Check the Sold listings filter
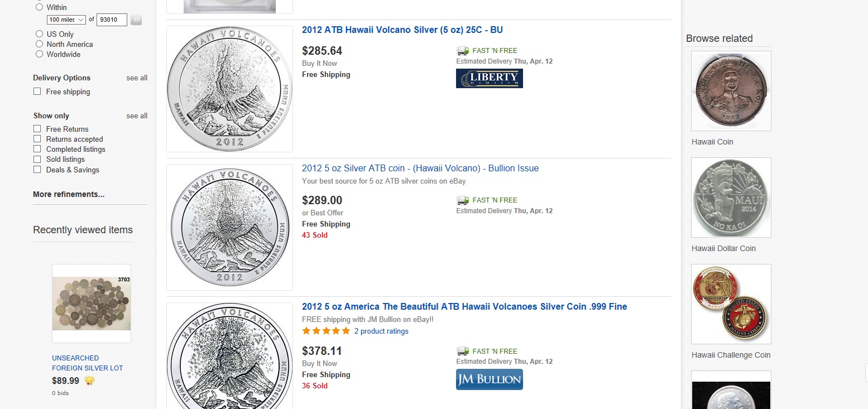The width and height of the screenshot is (868, 409). pyautogui.click(x=37, y=159)
